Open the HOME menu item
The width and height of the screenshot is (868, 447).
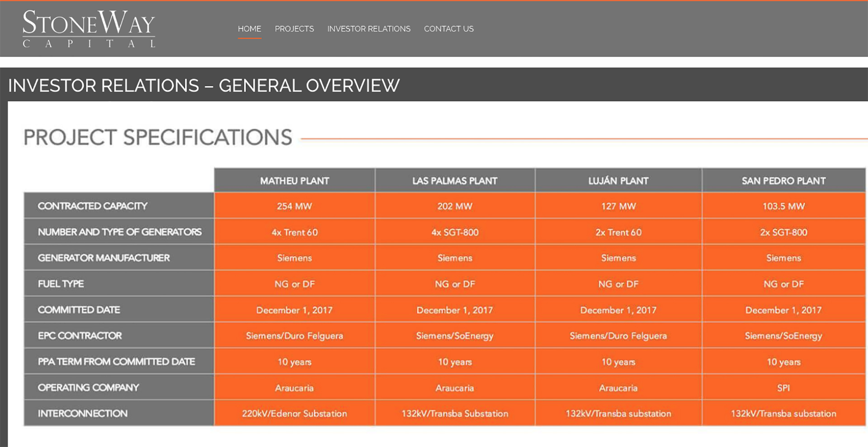[x=250, y=29]
